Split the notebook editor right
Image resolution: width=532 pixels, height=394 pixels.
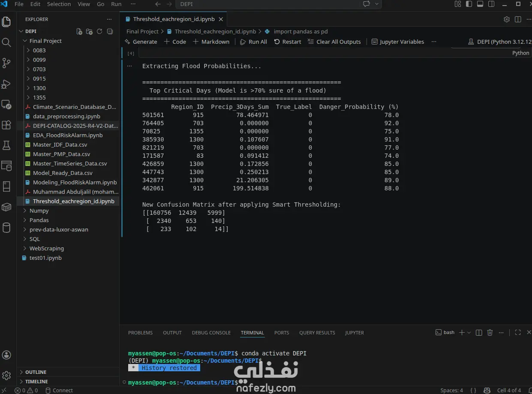[x=518, y=19]
